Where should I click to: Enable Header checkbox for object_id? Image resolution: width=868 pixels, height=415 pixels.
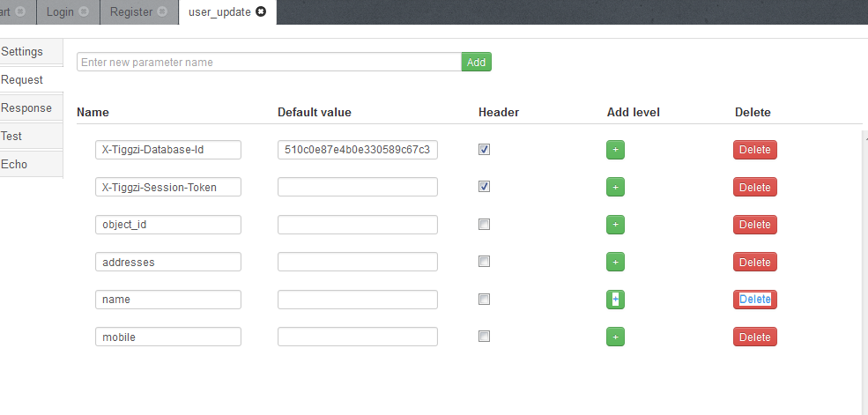pos(484,225)
